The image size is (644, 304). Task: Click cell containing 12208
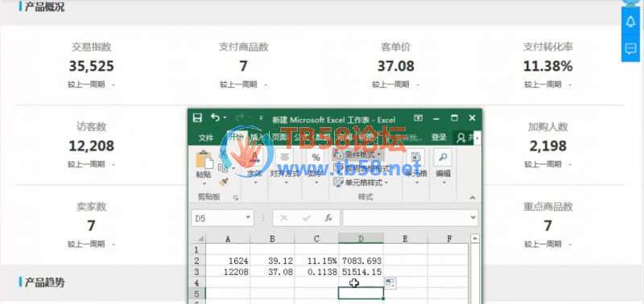pyautogui.click(x=228, y=272)
